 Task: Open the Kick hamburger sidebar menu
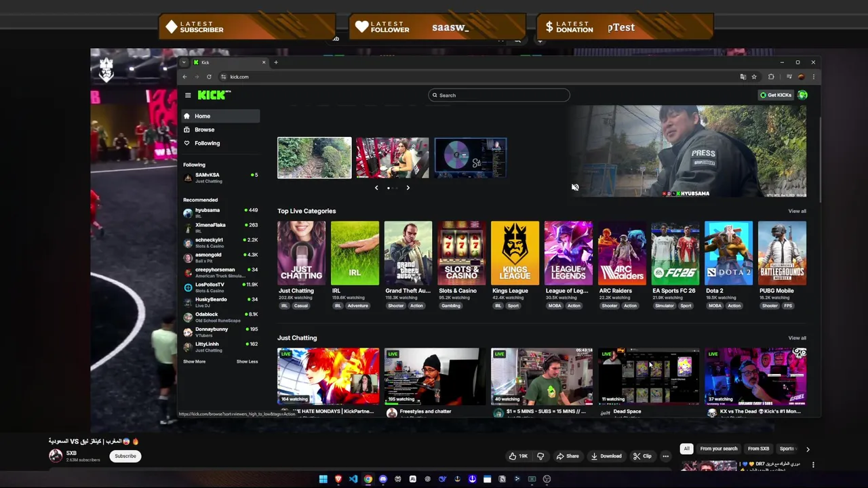188,96
